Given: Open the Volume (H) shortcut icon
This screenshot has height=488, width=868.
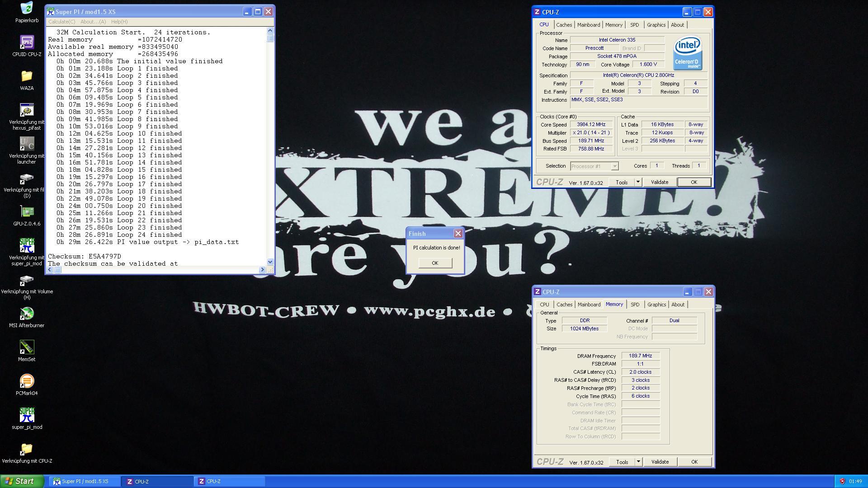Looking at the screenshot, I should point(27,280).
